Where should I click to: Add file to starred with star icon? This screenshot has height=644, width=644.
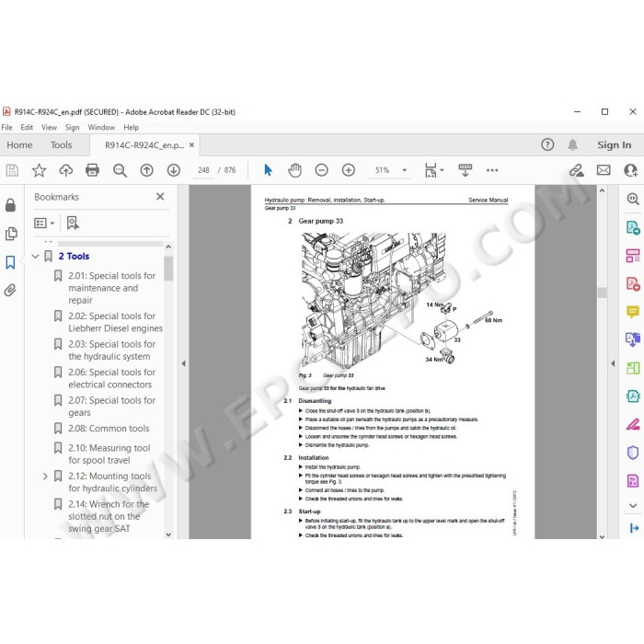click(39, 170)
